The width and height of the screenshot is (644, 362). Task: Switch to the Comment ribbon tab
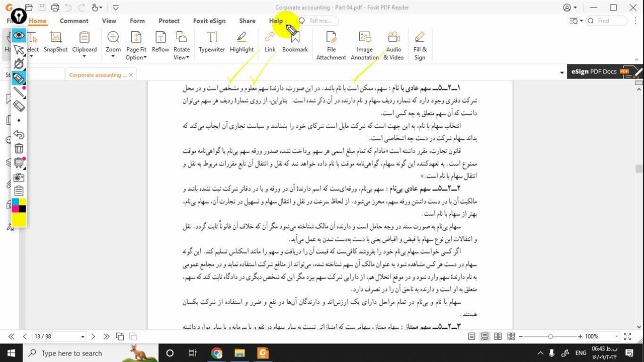click(74, 21)
